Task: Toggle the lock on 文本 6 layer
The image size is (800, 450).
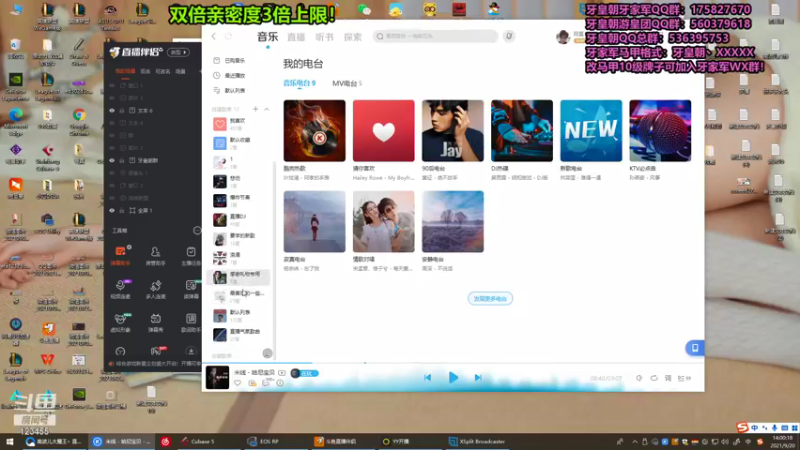Action: (122, 110)
